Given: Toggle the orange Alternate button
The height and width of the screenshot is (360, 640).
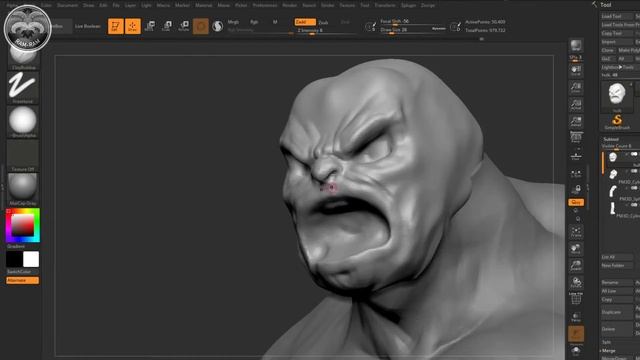Looking at the screenshot, I should click(22, 280).
